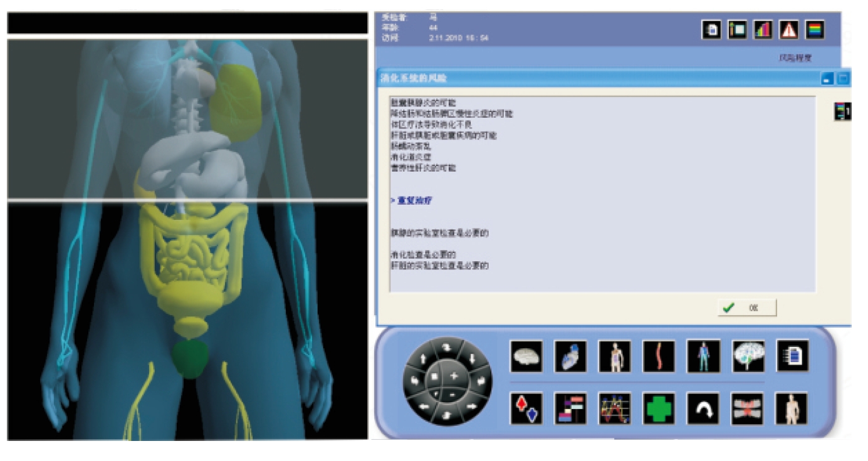
Task: Open the document report icon in bottom panel
Action: [792, 356]
